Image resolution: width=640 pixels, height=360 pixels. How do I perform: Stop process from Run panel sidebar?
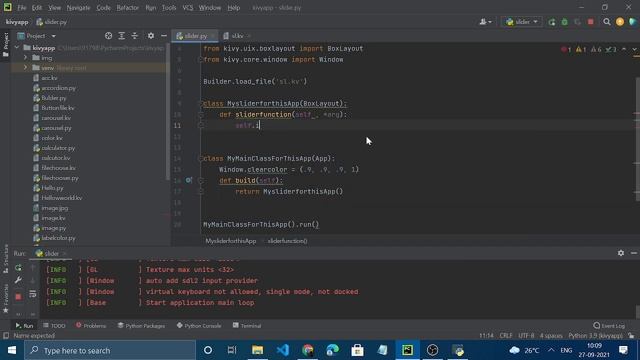pos(18,297)
